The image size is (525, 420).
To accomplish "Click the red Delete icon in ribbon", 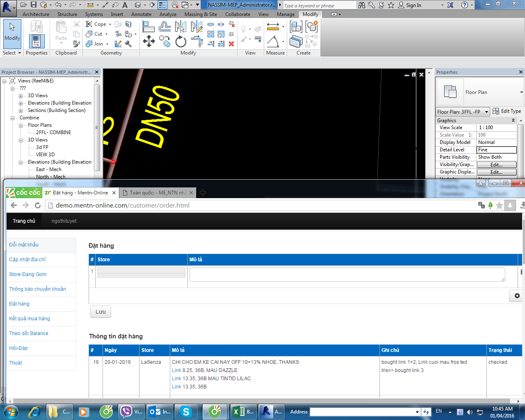I will [x=231, y=43].
